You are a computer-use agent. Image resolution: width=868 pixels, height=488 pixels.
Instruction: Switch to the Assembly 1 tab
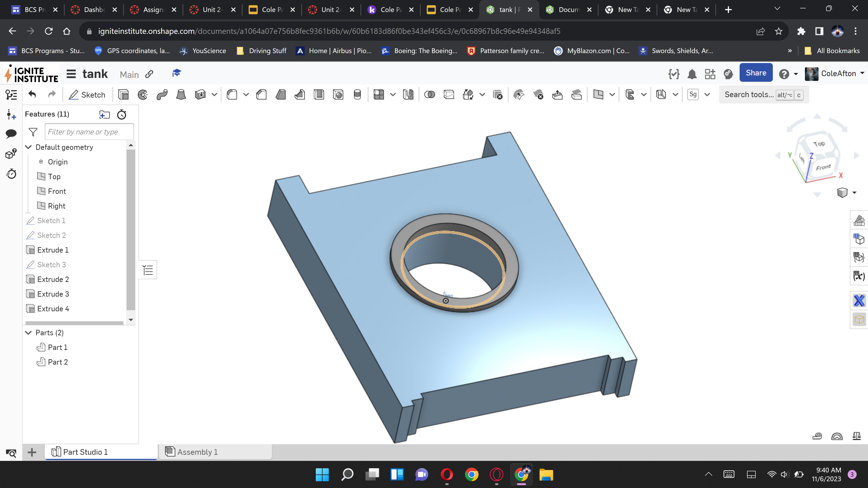point(197,452)
